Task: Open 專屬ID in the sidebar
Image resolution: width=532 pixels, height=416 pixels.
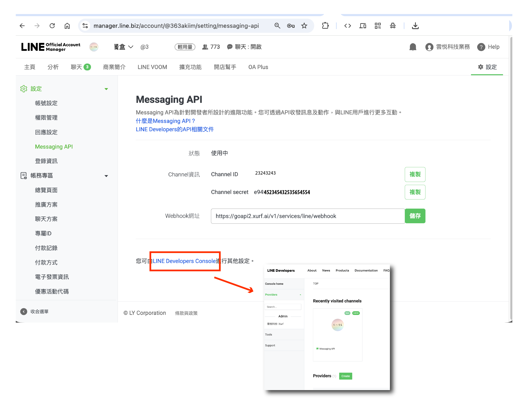Action: click(43, 233)
